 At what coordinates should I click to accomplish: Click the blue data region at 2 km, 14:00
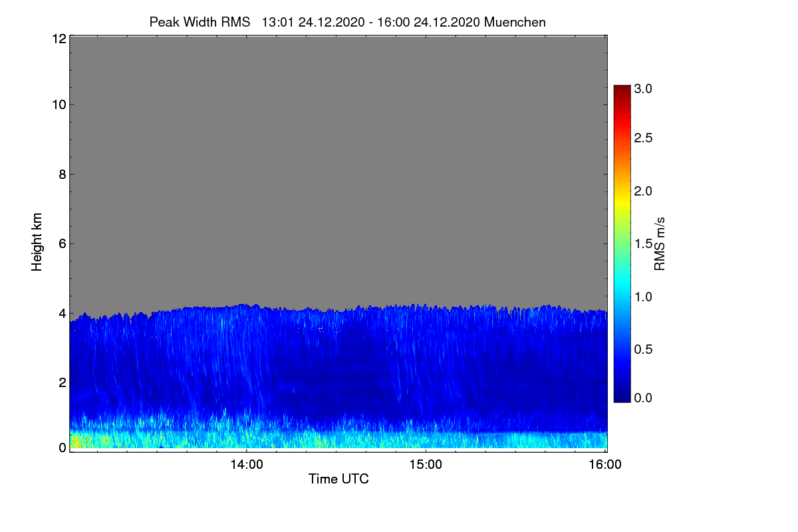[x=246, y=382]
